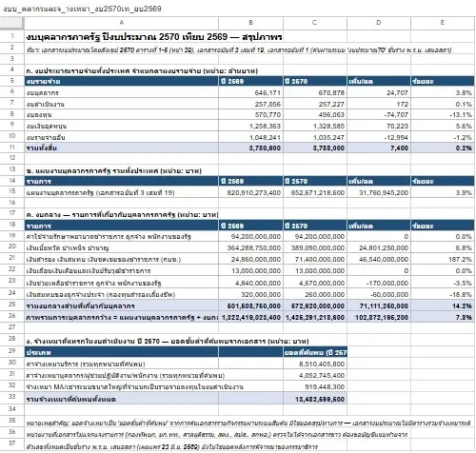This screenshot has width=476, height=453.
Task: Click cell '24,801,250,000' in row 20
Action: [x=379, y=247]
